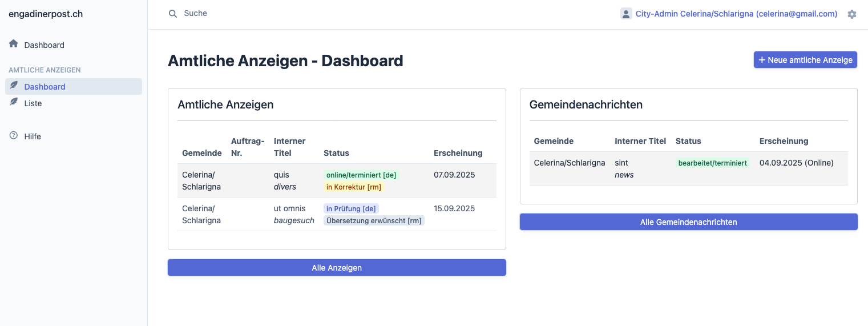This screenshot has width=868, height=326.
Task: Click the Neue amtliche Anzeige button
Action: [x=805, y=60]
